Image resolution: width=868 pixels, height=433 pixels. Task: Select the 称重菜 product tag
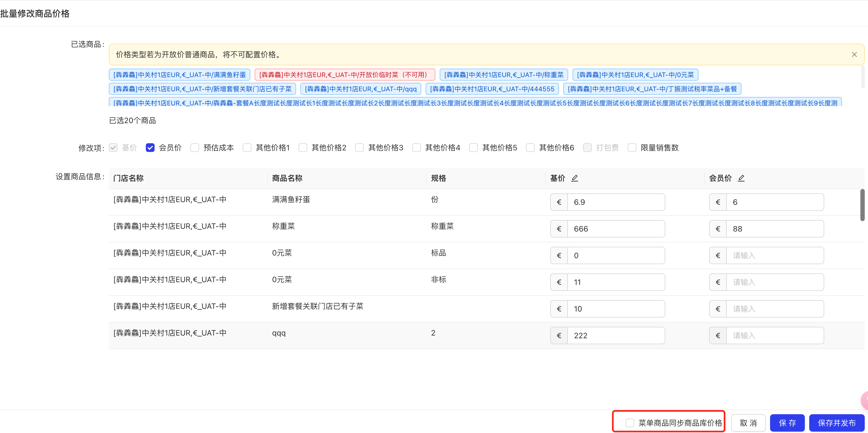pos(504,75)
